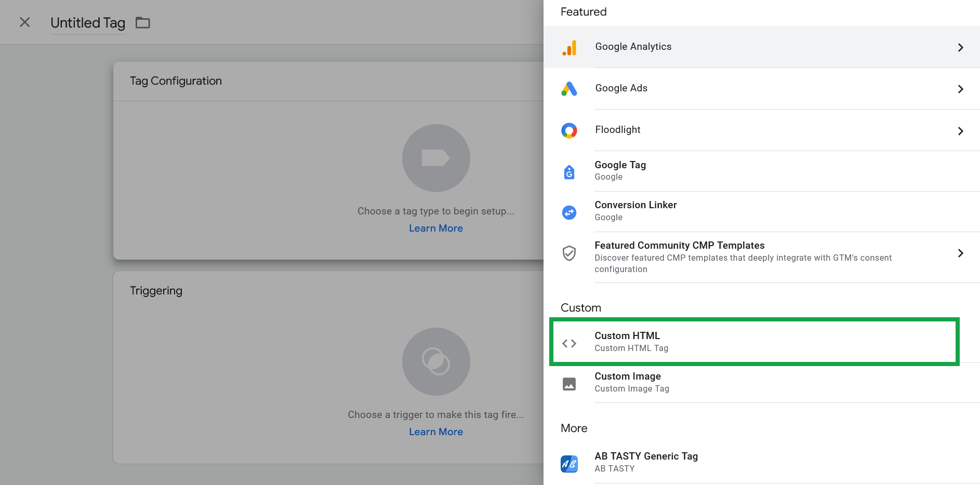Select the Google Analytics icon
The image size is (980, 485).
click(570, 47)
